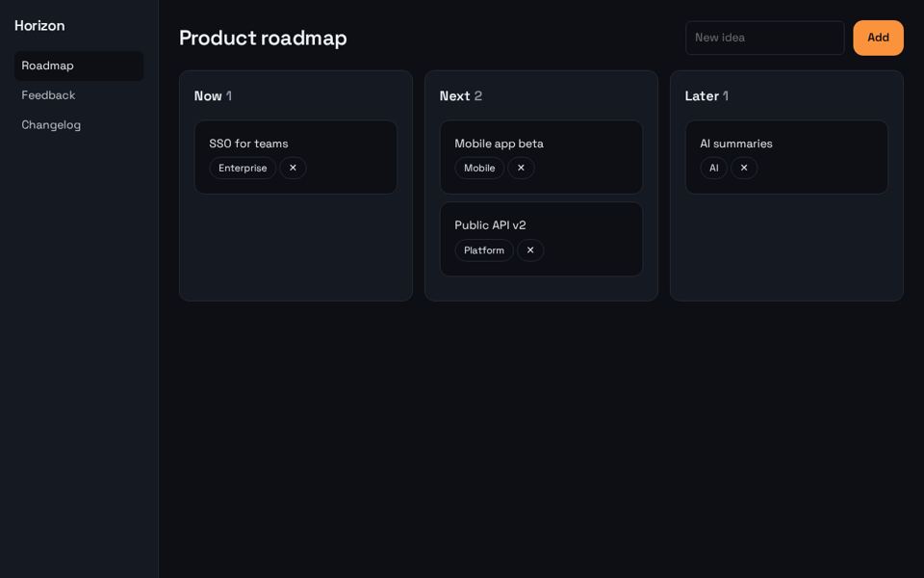Delete the Public API v2 card
The height and width of the screenshot is (578, 924).
coord(530,250)
